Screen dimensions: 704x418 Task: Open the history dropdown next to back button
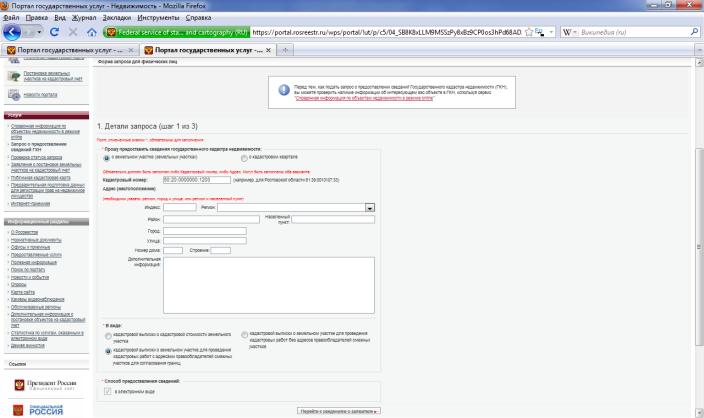[x=39, y=32]
